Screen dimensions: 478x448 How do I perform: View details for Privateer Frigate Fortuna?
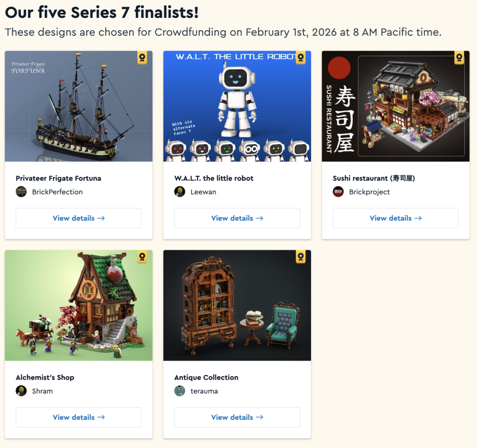click(x=79, y=218)
